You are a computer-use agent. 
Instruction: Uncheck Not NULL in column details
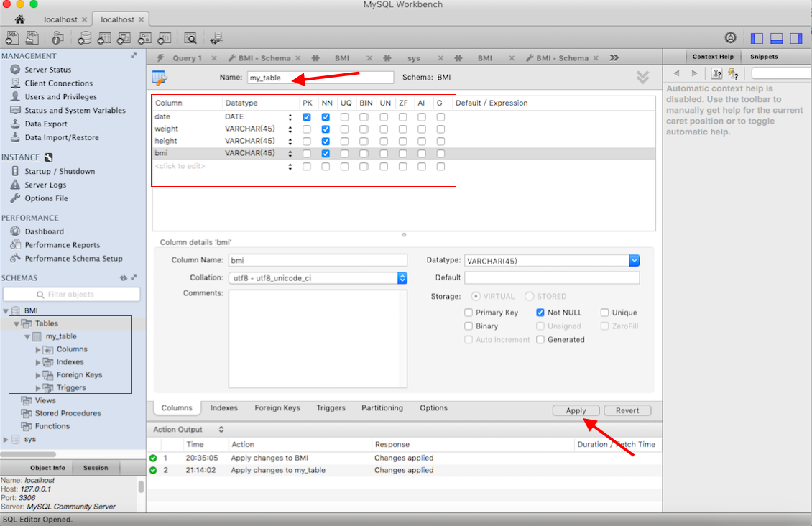pos(540,313)
